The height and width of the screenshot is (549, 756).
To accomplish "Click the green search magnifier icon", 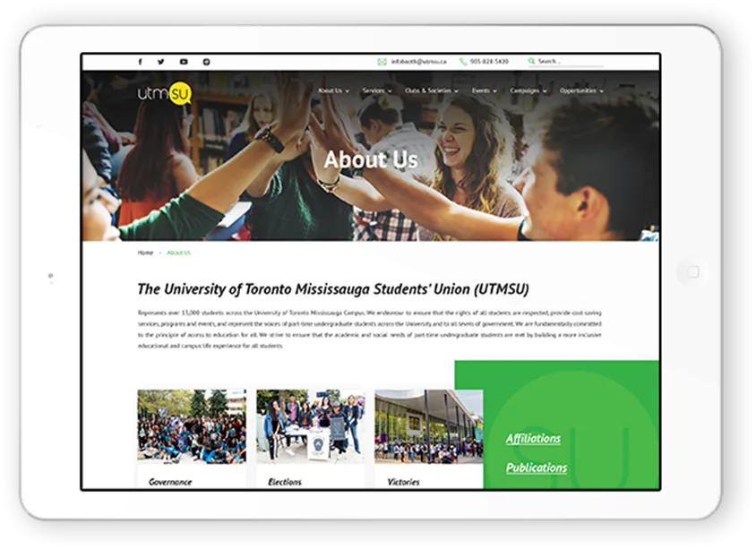I will click(x=531, y=61).
